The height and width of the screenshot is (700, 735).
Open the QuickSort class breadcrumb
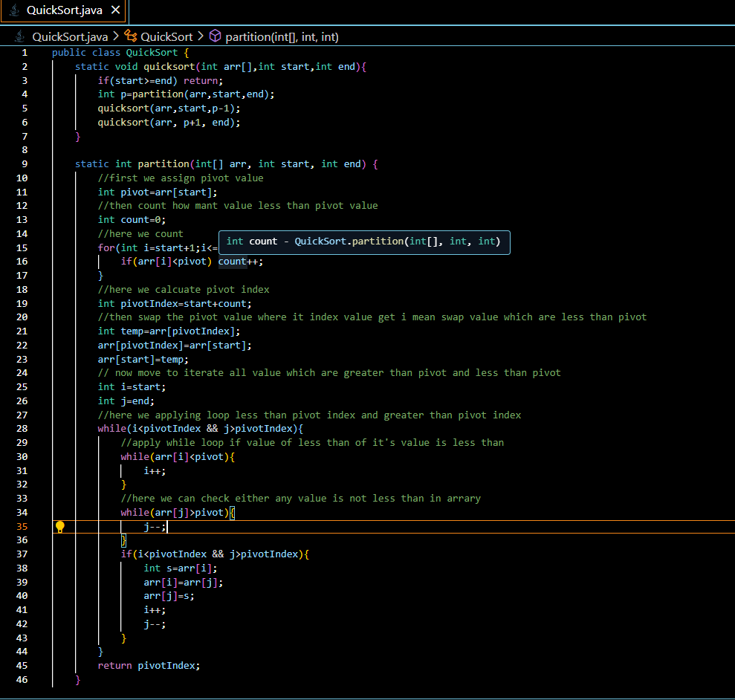pos(166,36)
